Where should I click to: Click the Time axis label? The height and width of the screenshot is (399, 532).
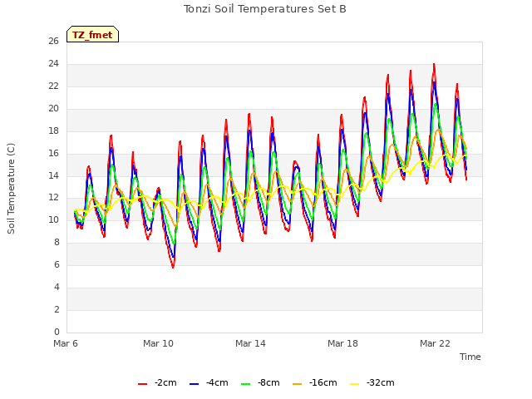[x=470, y=357]
